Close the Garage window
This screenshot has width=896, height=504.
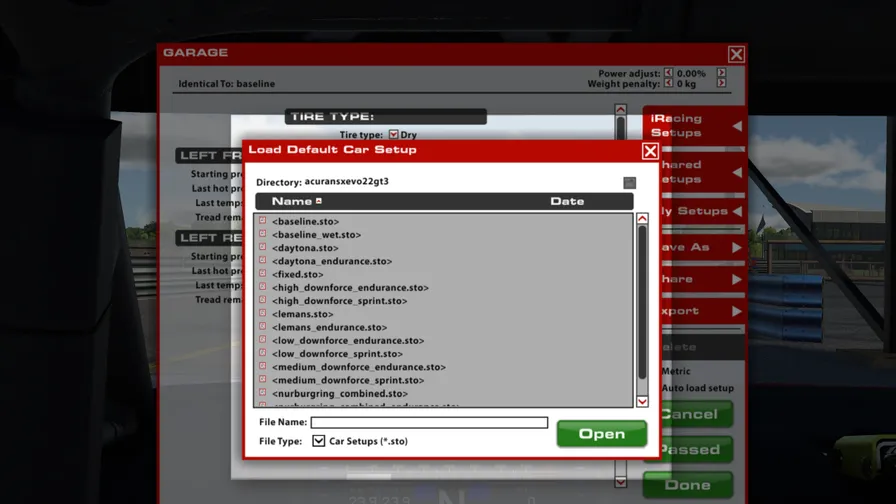(x=736, y=54)
